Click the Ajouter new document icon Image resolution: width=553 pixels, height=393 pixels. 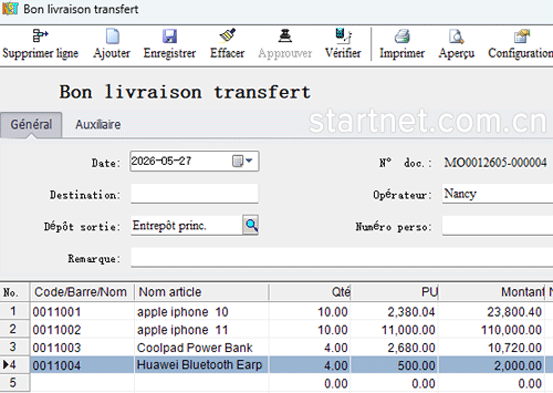(112, 36)
